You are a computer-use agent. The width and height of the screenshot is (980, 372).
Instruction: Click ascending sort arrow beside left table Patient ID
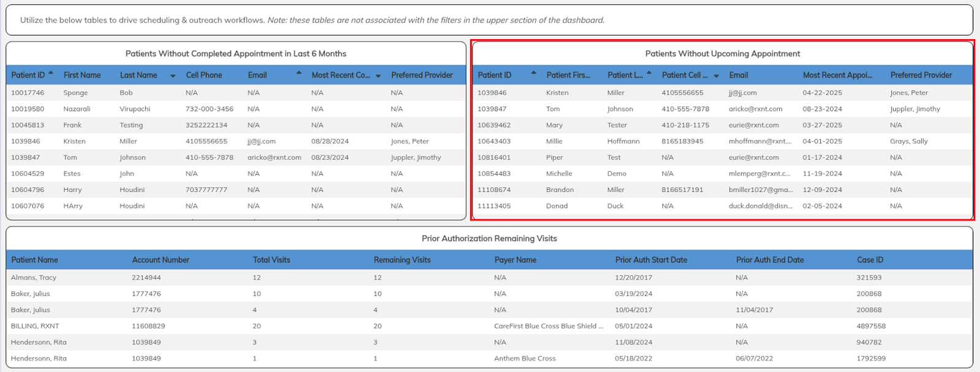[x=51, y=73]
